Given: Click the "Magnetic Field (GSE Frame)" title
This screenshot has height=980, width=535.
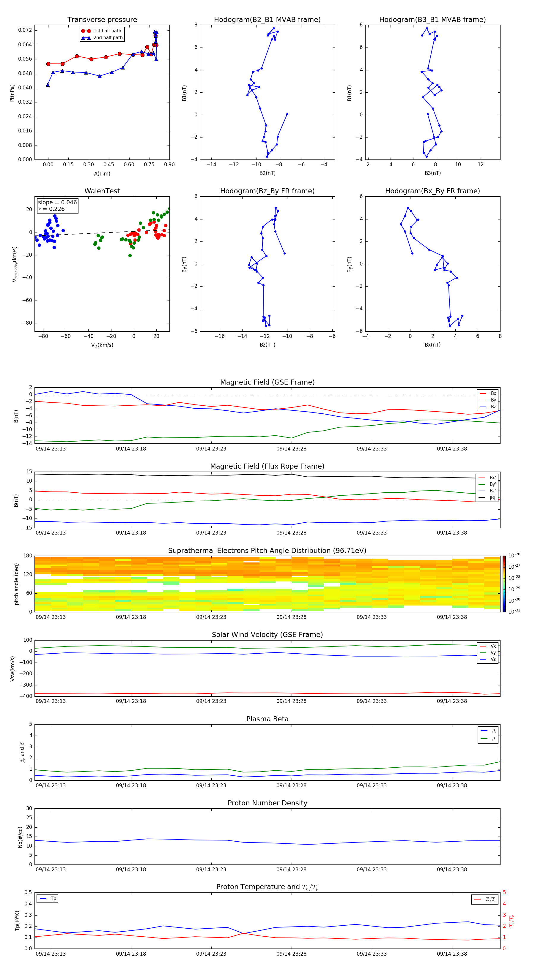Looking at the screenshot, I should tap(267, 382).
